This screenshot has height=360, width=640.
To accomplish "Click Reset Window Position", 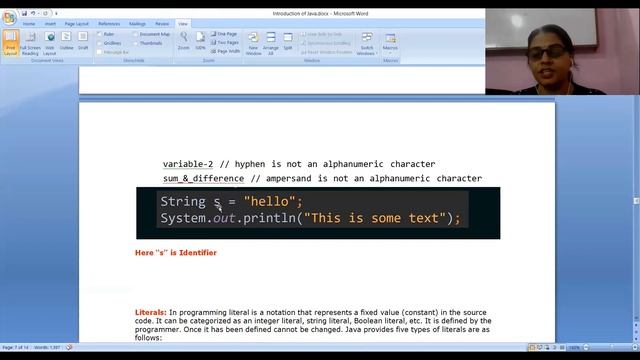I will click(x=327, y=52).
